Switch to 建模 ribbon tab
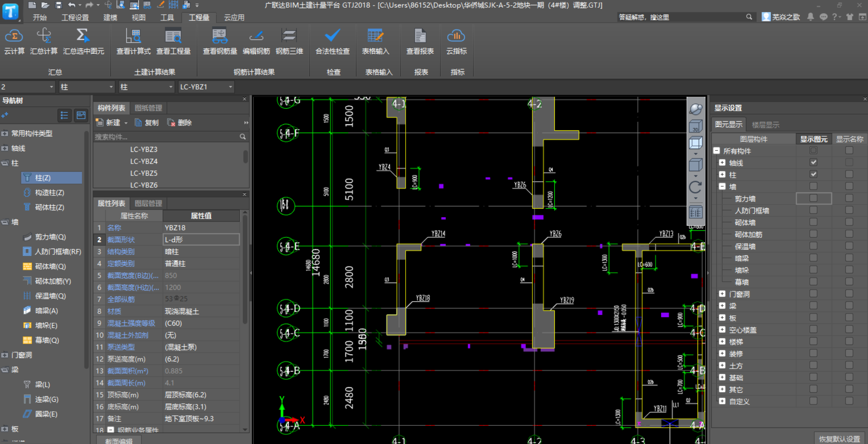868x444 pixels. click(x=110, y=17)
